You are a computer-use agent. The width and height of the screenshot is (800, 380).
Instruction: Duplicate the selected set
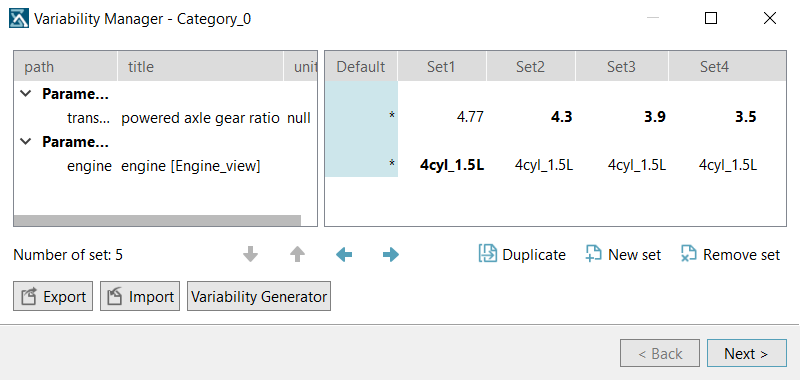point(522,254)
